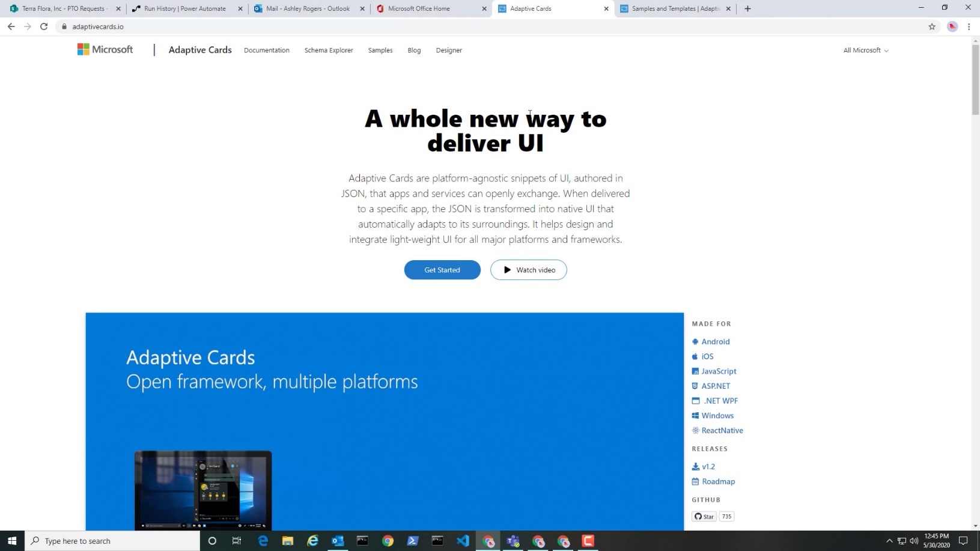Show hidden system tray icons
Image resolution: width=980 pixels, height=551 pixels.
[889, 541]
